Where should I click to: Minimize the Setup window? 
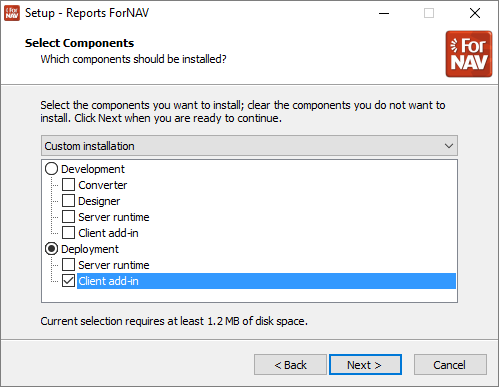384,13
